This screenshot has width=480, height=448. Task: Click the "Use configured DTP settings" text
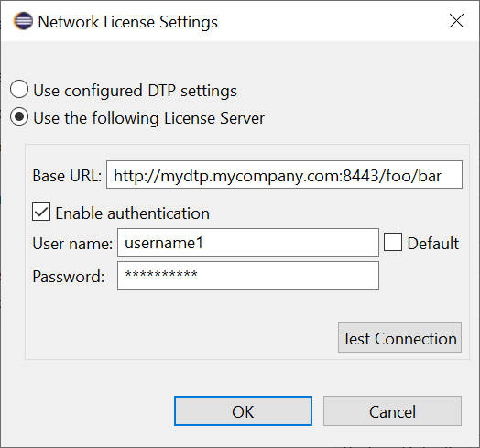point(135,91)
